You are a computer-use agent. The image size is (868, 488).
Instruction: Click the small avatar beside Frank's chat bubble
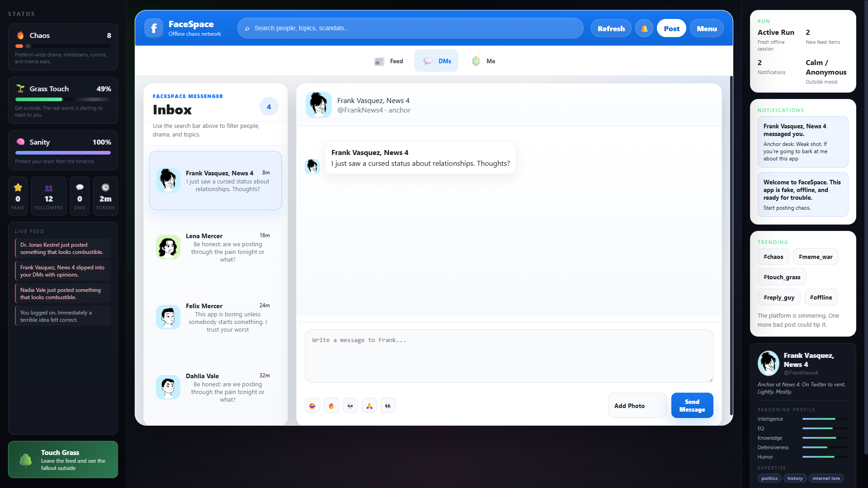(x=312, y=166)
